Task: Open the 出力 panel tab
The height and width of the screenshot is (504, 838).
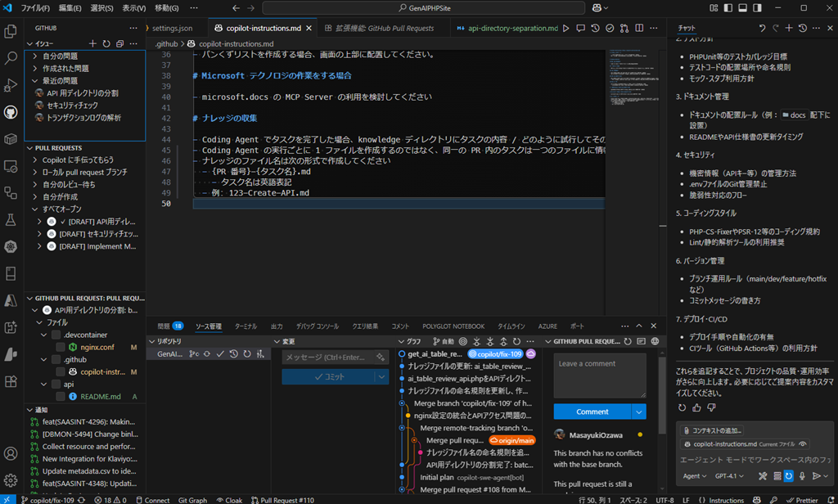Action: tap(277, 326)
